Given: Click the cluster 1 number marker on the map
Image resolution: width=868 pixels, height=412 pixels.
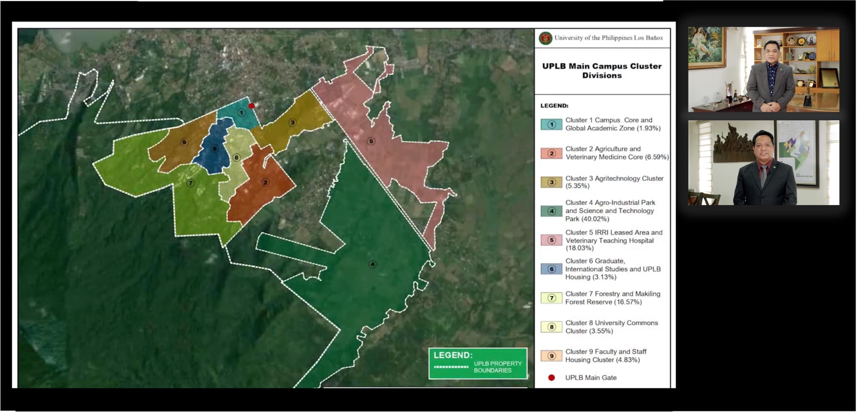Looking at the screenshot, I should tap(241, 113).
